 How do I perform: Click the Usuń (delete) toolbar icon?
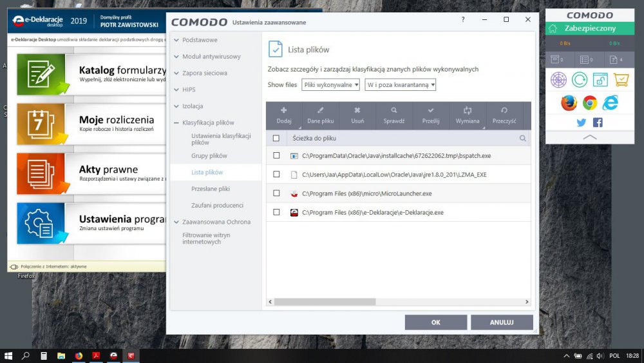pyautogui.click(x=357, y=111)
